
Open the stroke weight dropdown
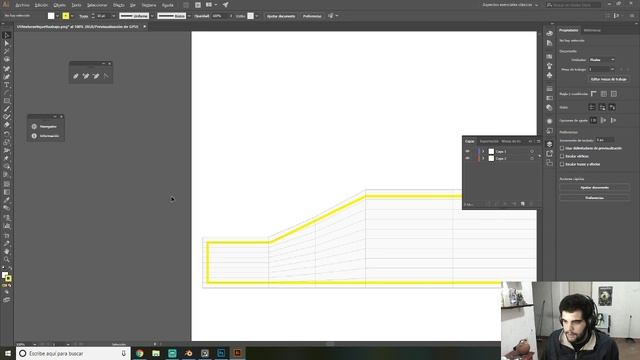[113, 16]
